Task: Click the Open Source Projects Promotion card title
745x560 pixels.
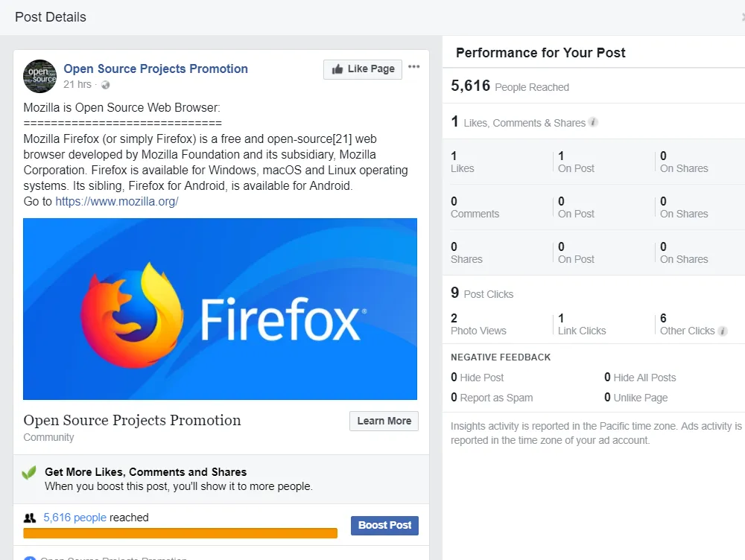Action: click(x=132, y=420)
